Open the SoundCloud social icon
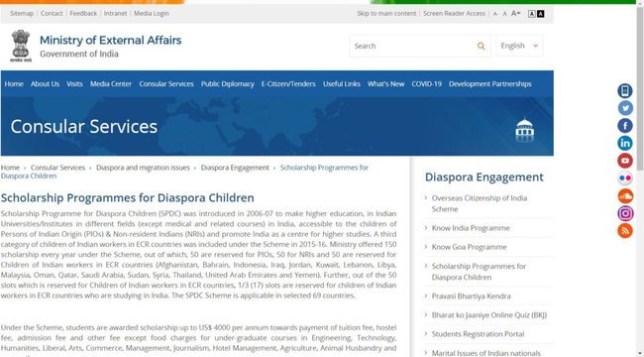 pyautogui.click(x=625, y=196)
